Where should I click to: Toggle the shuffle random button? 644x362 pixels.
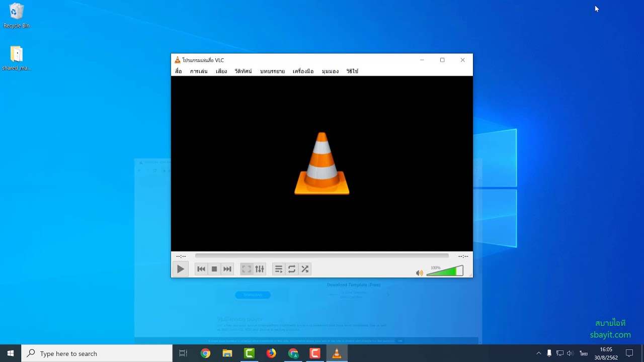point(305,269)
